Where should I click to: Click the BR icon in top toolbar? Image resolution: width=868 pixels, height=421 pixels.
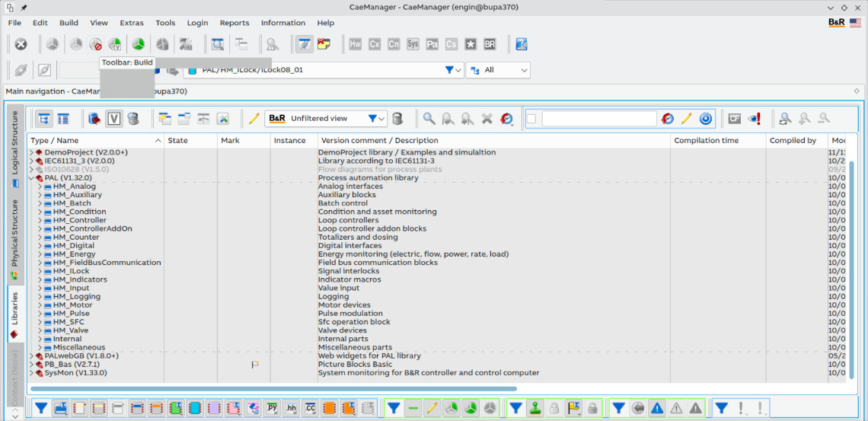pyautogui.click(x=490, y=44)
